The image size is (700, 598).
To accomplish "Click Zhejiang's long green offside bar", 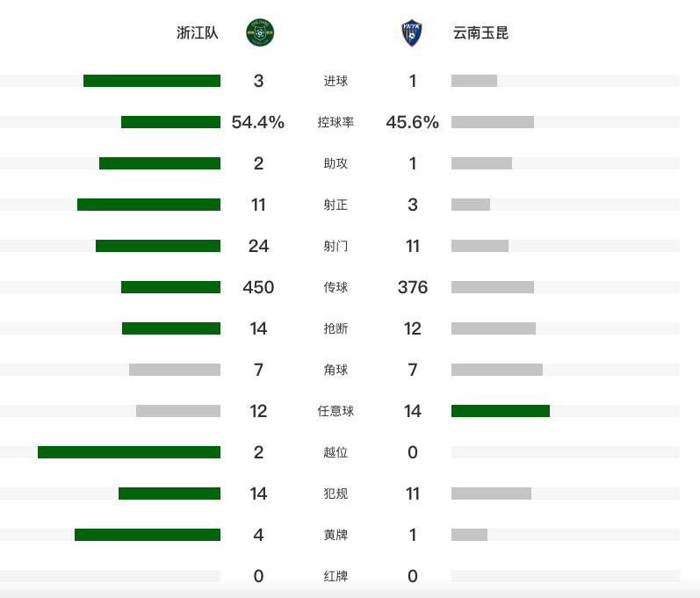I will [x=129, y=452].
